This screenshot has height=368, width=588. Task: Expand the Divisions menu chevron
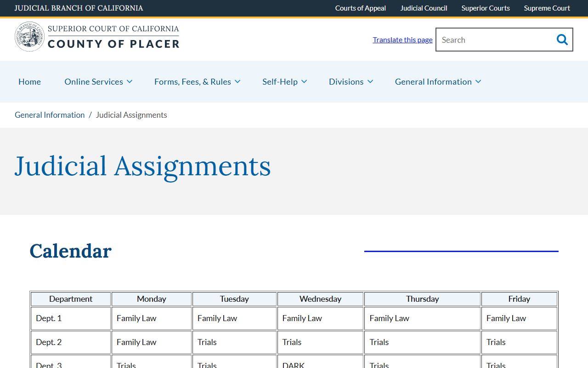[370, 81]
